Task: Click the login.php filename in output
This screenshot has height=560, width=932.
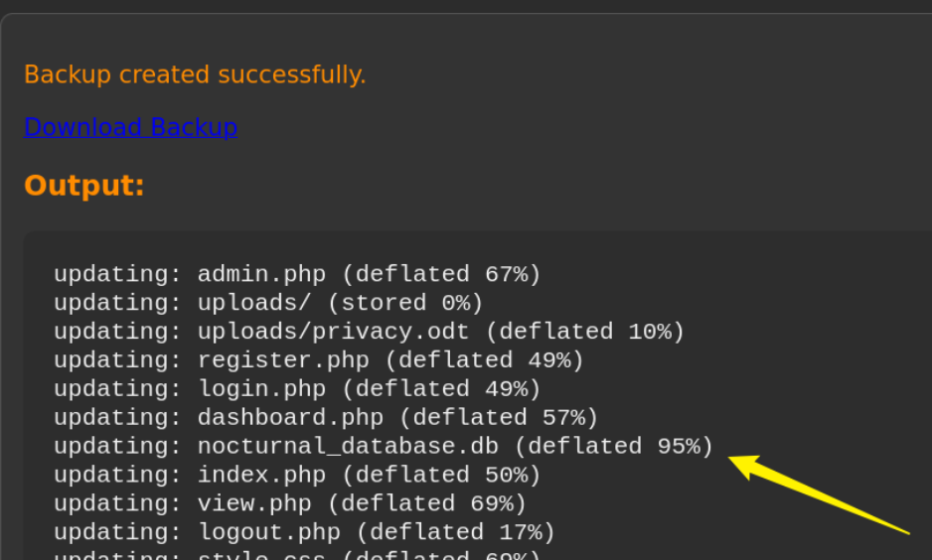Action: pyautogui.click(x=261, y=389)
